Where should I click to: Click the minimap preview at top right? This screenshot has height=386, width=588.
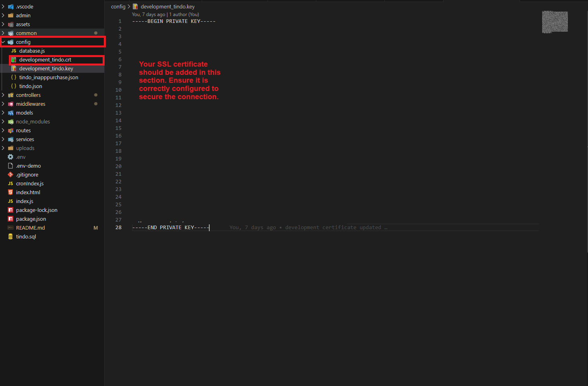pyautogui.click(x=555, y=22)
